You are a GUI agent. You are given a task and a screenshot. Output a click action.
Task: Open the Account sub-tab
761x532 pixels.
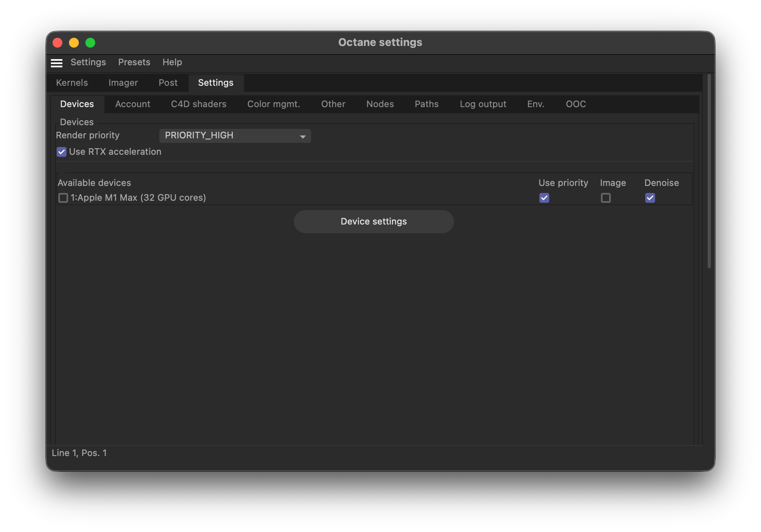(x=133, y=104)
